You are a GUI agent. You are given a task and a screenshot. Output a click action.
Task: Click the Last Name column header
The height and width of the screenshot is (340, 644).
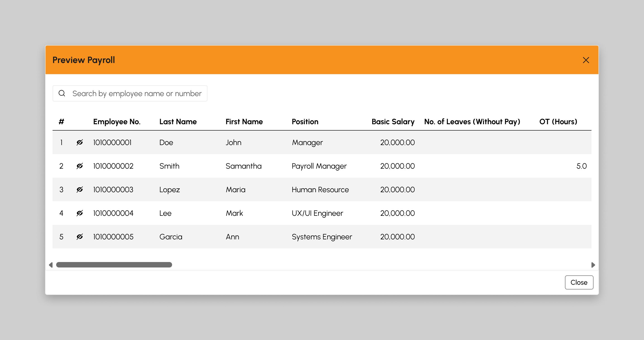point(178,121)
